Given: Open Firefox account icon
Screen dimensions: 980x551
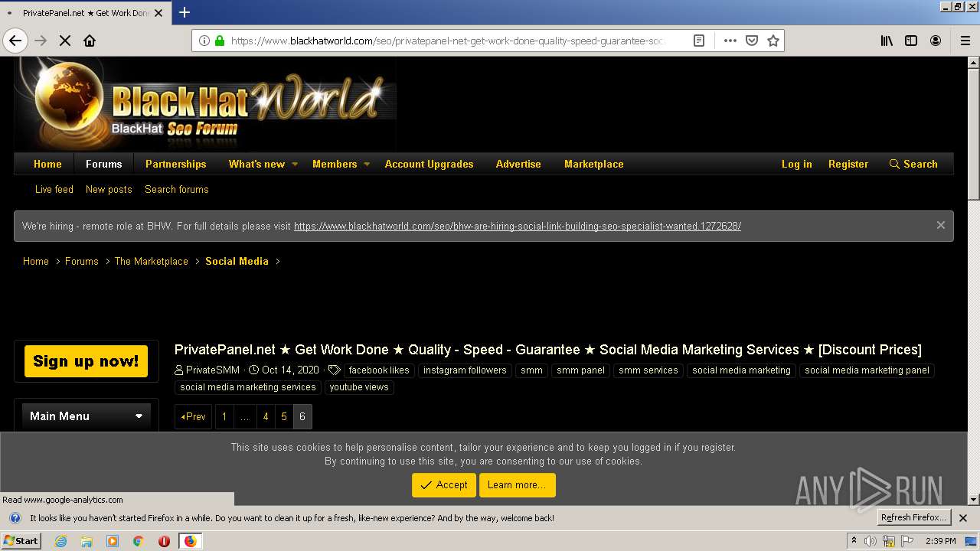Looking at the screenshot, I should coord(936,41).
